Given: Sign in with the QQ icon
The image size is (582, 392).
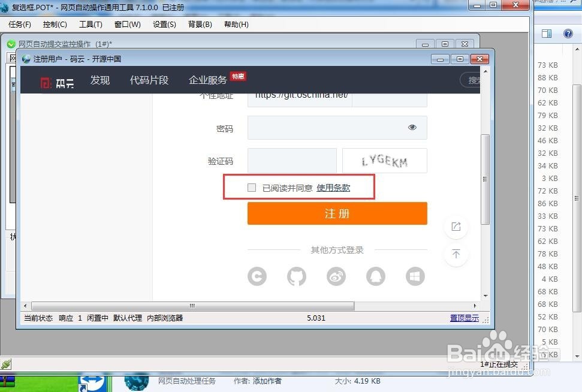Looking at the screenshot, I should pos(375,276).
